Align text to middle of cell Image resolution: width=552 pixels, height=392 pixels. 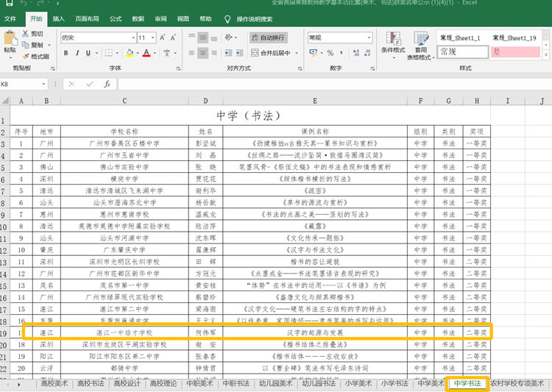203,38
